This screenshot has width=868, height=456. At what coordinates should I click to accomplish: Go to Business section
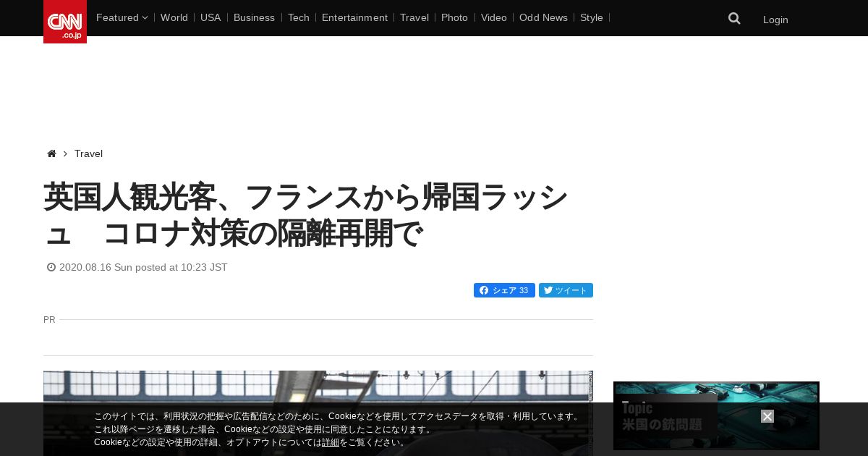click(254, 17)
